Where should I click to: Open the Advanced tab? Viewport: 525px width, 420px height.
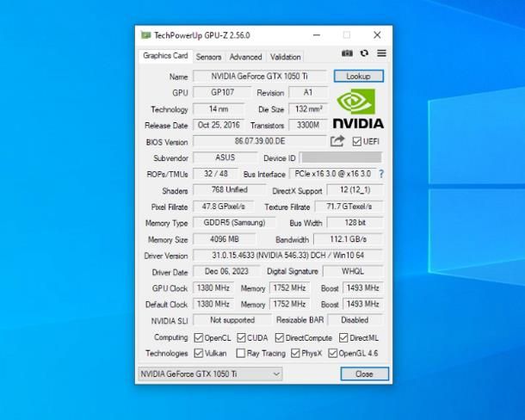(245, 57)
